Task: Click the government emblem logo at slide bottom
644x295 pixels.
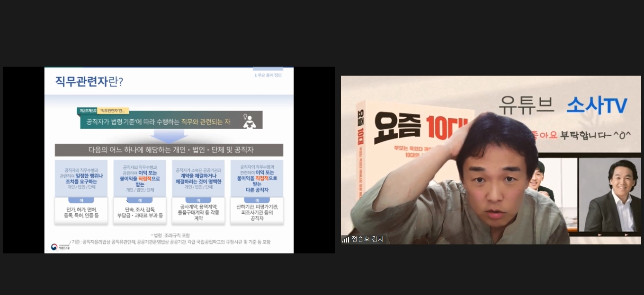Action: [x=54, y=246]
